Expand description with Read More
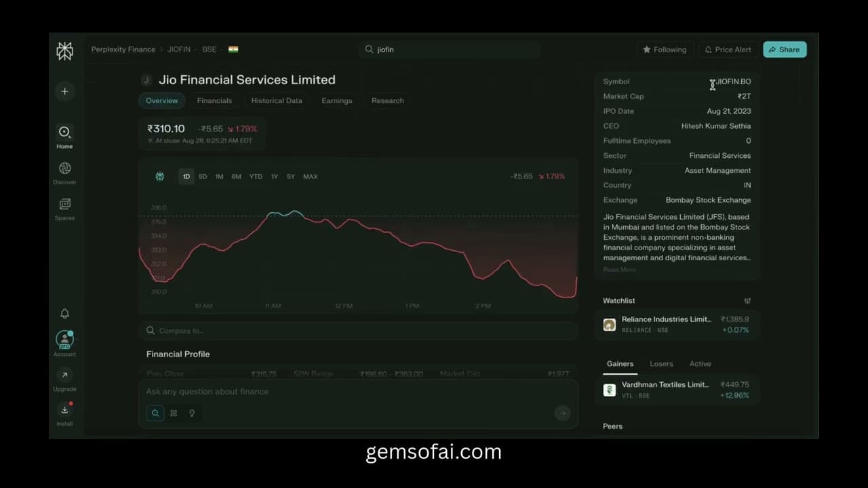Image resolution: width=868 pixels, height=488 pixels. tap(619, 270)
